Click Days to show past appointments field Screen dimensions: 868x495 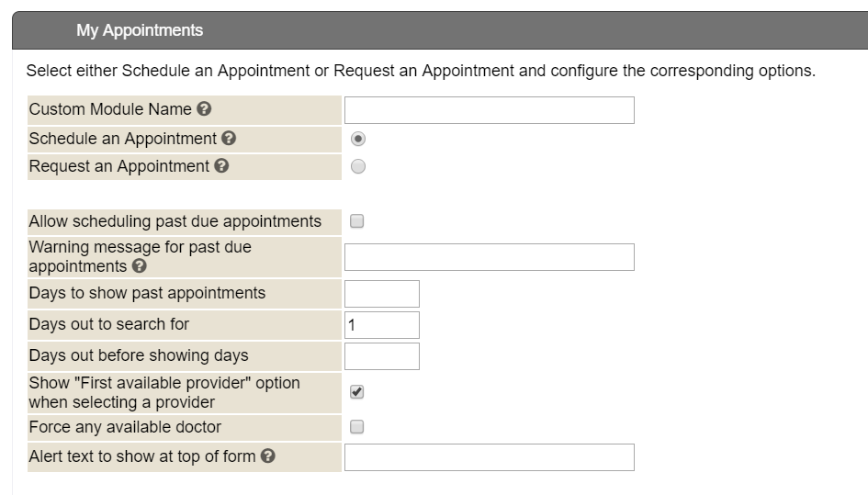(x=381, y=294)
